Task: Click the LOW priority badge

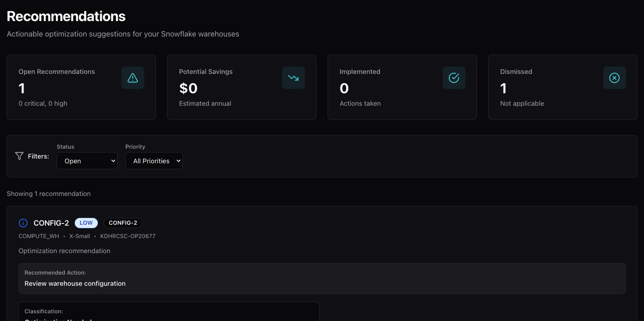Action: tap(86, 223)
